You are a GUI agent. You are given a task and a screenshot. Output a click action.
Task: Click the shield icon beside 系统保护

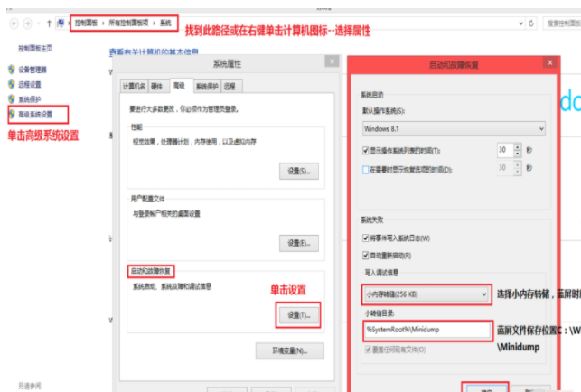pyautogui.click(x=12, y=99)
